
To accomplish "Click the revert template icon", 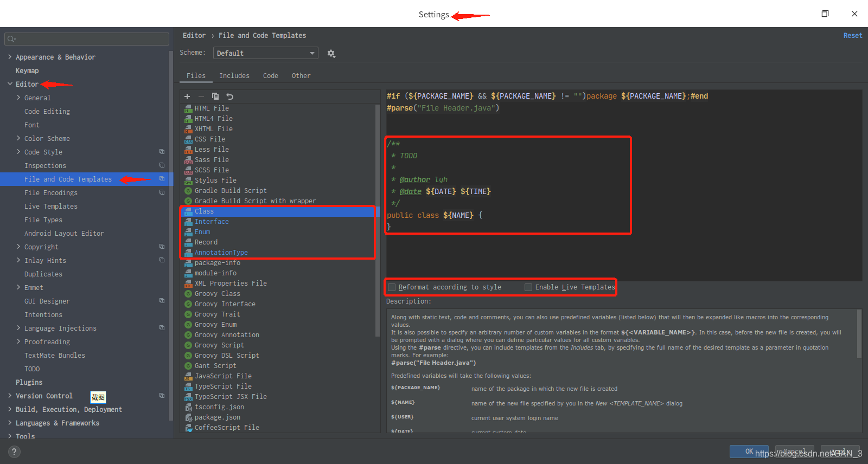I will click(230, 96).
